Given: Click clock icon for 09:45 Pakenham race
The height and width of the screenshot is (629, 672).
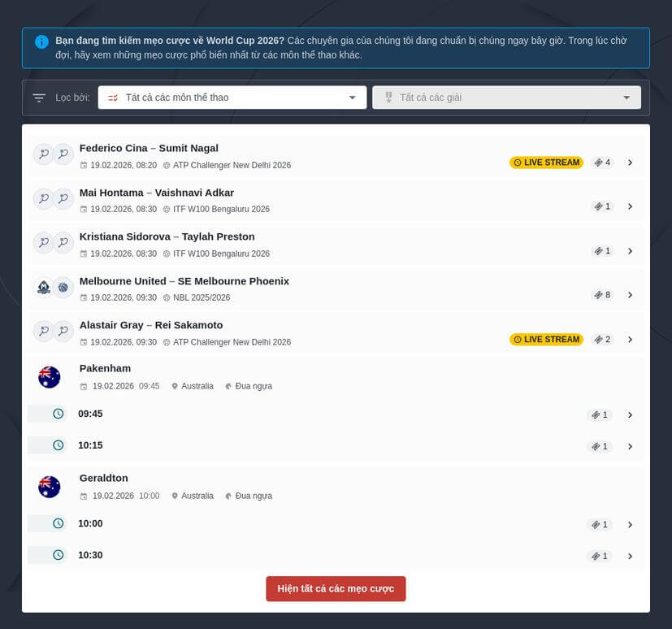Looking at the screenshot, I should [59, 414].
